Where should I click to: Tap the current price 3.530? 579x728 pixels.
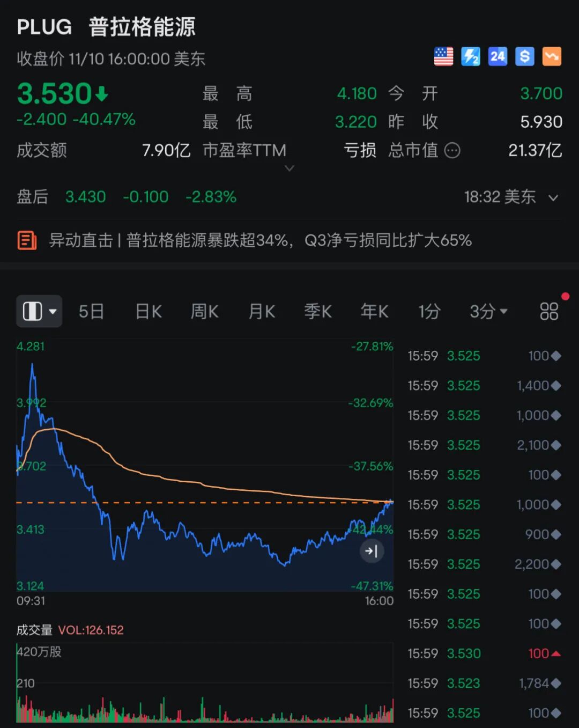click(x=55, y=94)
